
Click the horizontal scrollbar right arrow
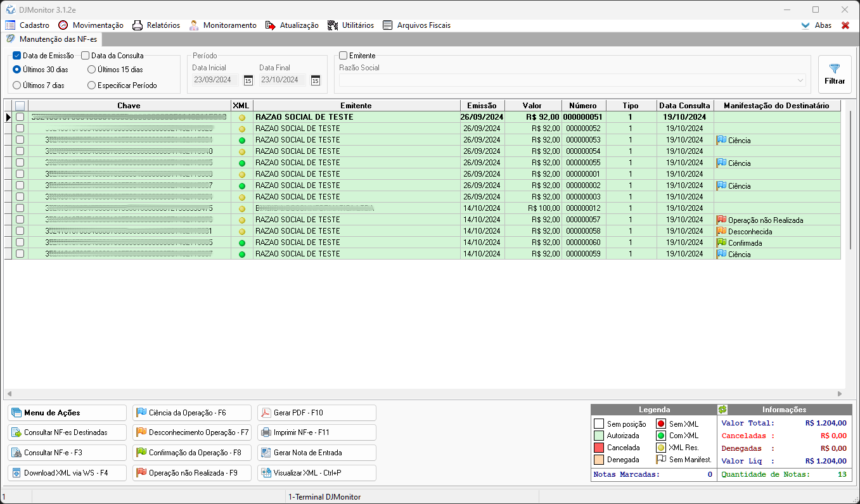(x=839, y=394)
